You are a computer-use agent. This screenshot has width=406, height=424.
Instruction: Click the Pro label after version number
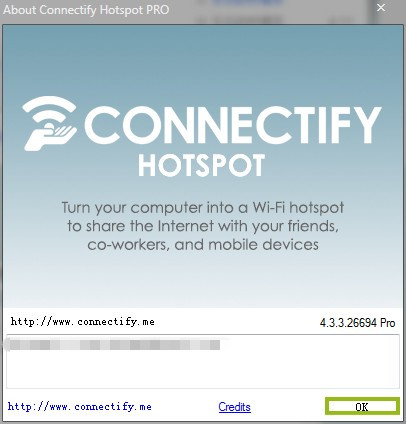pos(388,323)
